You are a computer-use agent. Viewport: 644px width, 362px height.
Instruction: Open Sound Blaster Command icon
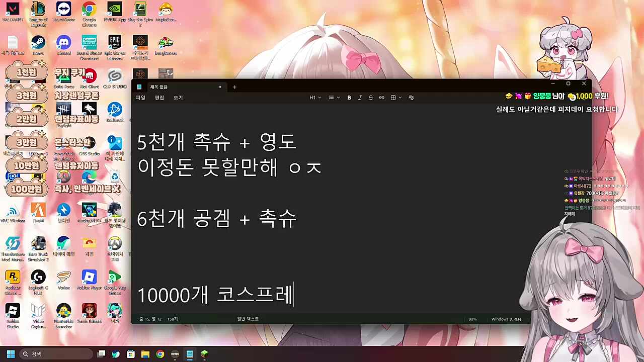tap(89, 48)
